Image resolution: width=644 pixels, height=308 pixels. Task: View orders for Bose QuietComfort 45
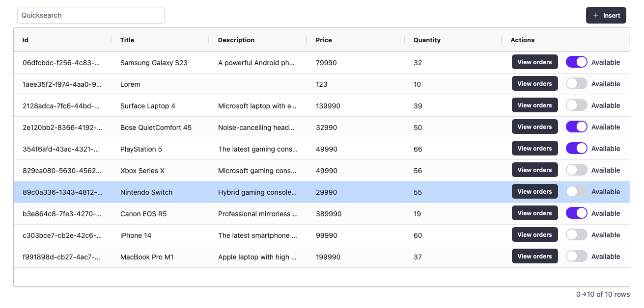click(534, 127)
